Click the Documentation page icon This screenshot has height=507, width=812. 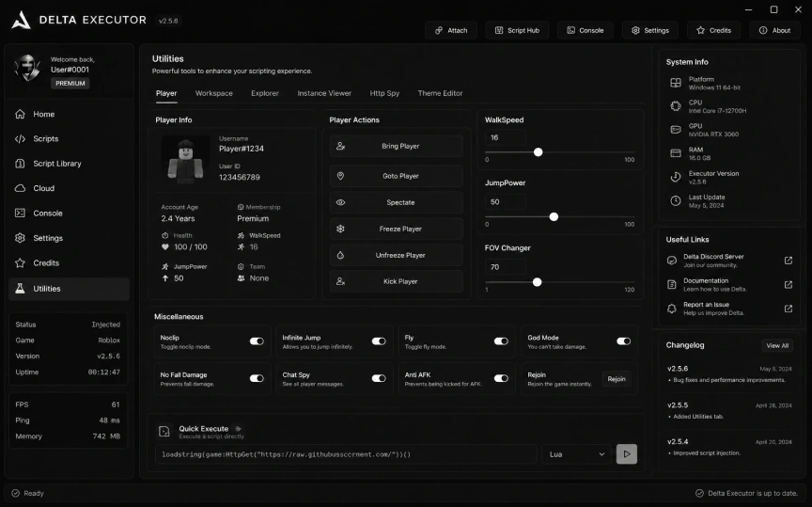[x=672, y=285]
